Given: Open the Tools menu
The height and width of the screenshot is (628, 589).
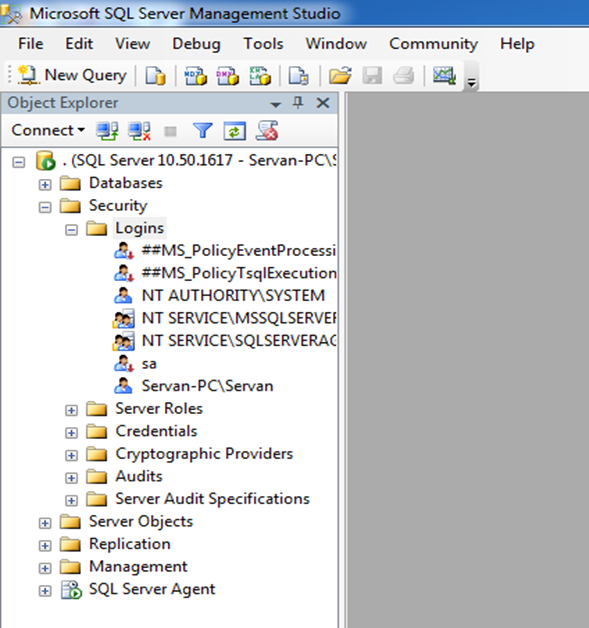Looking at the screenshot, I should pyautogui.click(x=263, y=44).
